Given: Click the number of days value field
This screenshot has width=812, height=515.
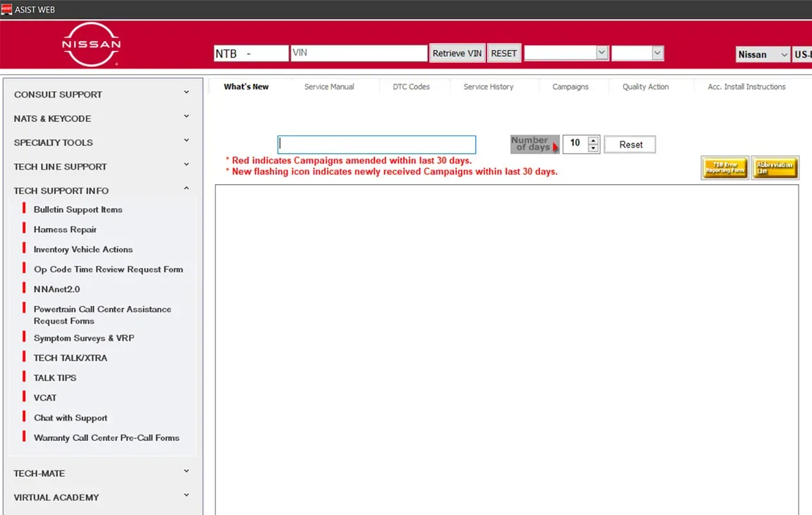Looking at the screenshot, I should (575, 143).
